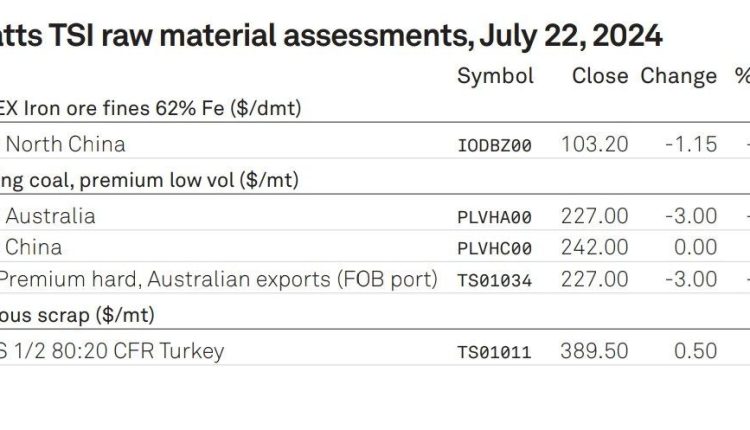This screenshot has width=750, height=430.
Task: Click the Symbol column header
Action: coord(495,77)
